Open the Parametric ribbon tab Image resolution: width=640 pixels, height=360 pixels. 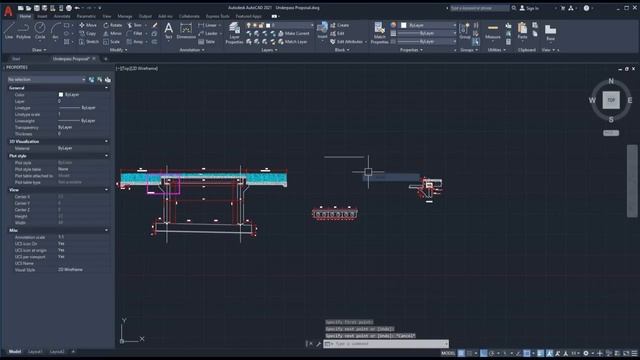pos(86,16)
